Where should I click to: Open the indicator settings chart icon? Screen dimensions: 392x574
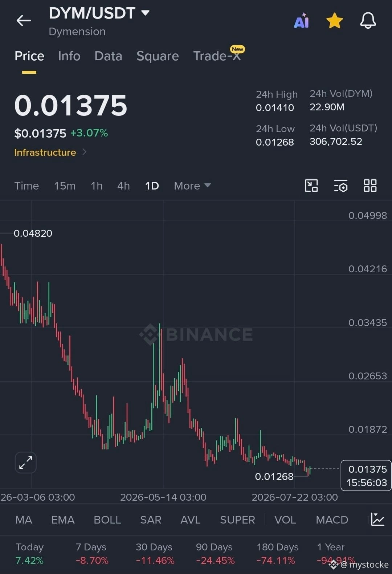[x=377, y=520]
